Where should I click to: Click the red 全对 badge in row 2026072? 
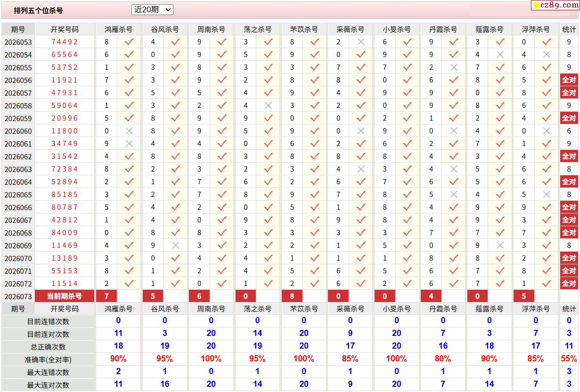pyautogui.click(x=569, y=284)
